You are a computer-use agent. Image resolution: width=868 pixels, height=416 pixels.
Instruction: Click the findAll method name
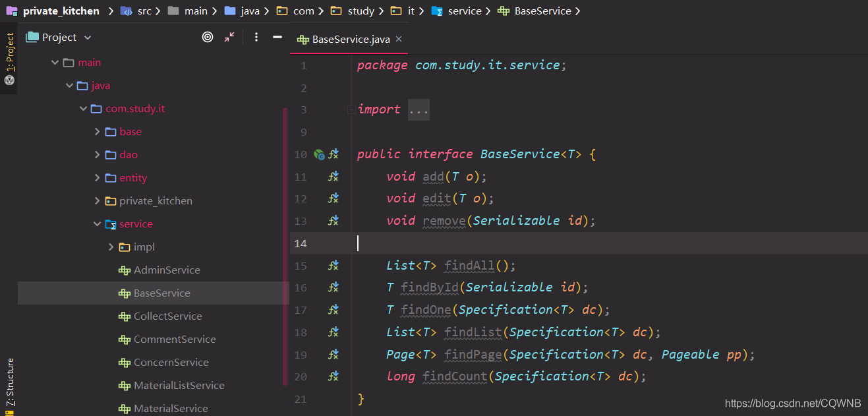(469, 266)
